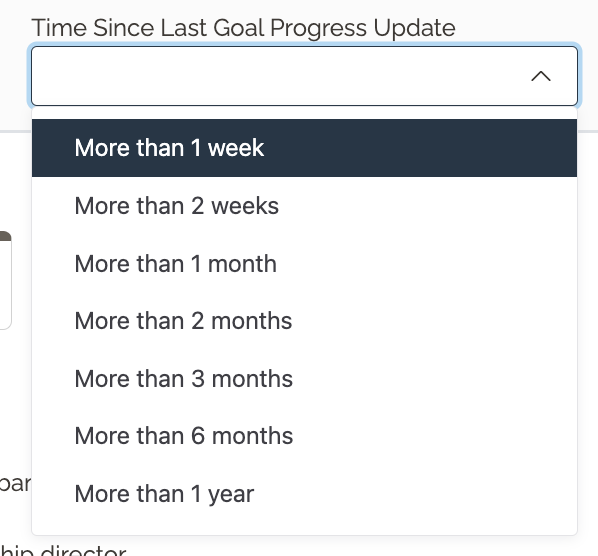The height and width of the screenshot is (556, 598).
Task: Pick 'More than 1 year' from dropdown
Action: [304, 493]
